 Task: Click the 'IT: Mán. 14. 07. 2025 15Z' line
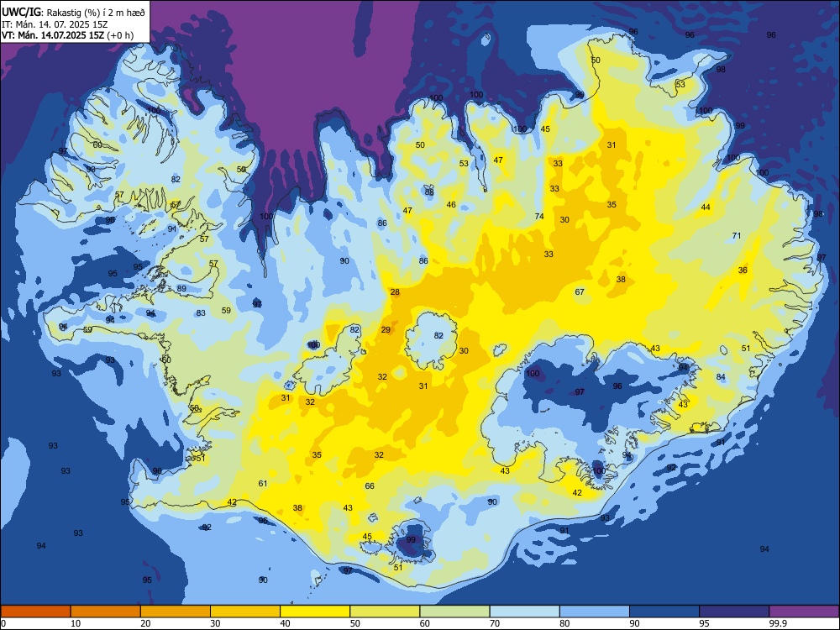click(55, 24)
